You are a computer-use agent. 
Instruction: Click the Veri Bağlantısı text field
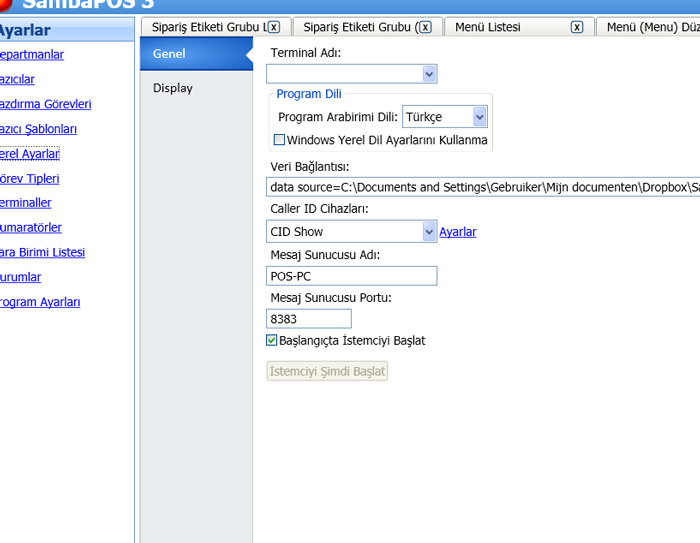pyautogui.click(x=480, y=187)
